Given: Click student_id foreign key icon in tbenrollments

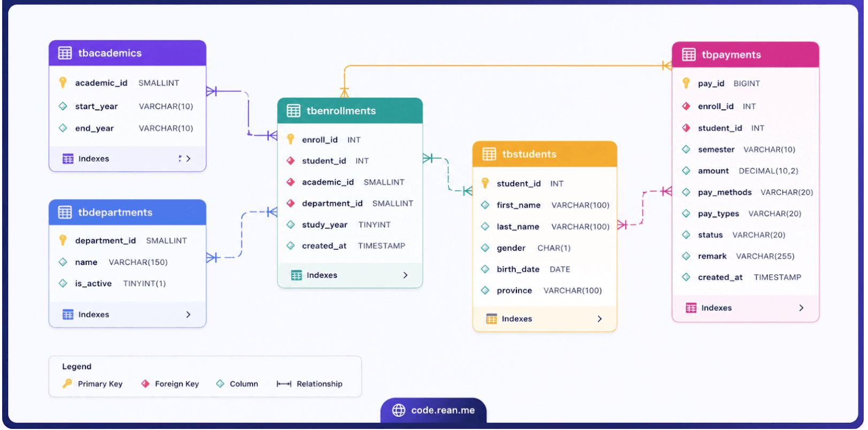Looking at the screenshot, I should [x=291, y=160].
